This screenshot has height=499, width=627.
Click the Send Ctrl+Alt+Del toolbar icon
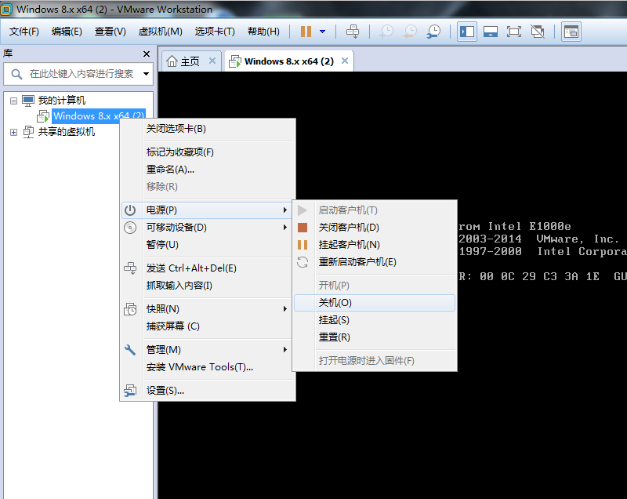click(353, 32)
